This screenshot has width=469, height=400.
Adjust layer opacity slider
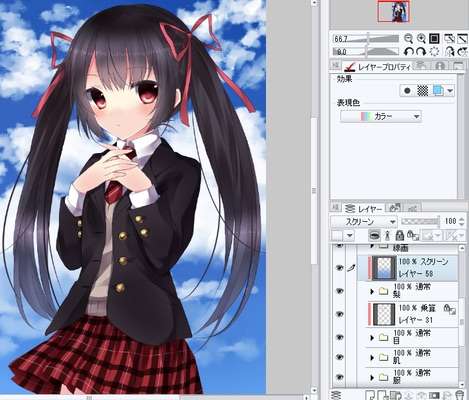pos(420,221)
